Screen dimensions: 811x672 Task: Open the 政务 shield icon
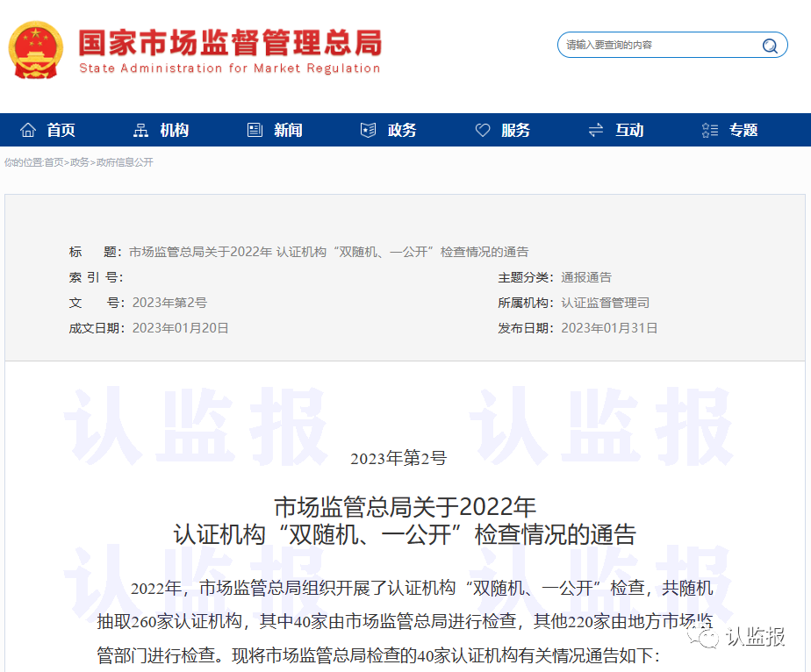[x=368, y=129]
